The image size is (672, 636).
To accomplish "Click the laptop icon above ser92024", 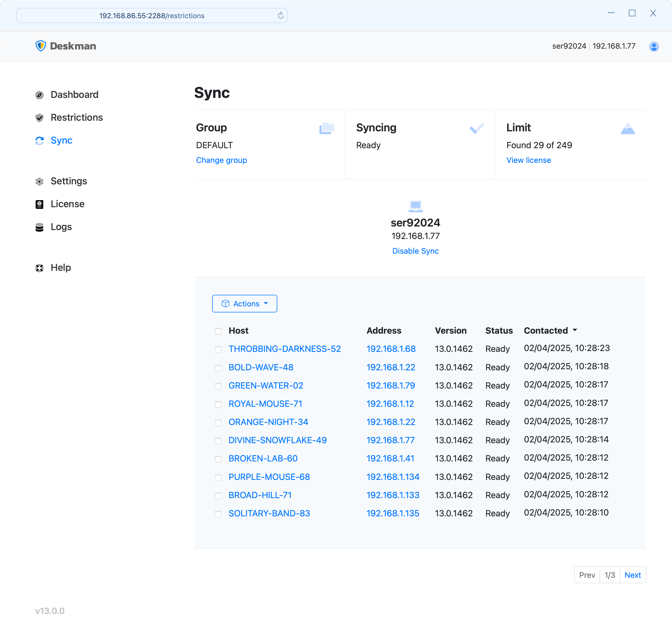I will 415,206.
